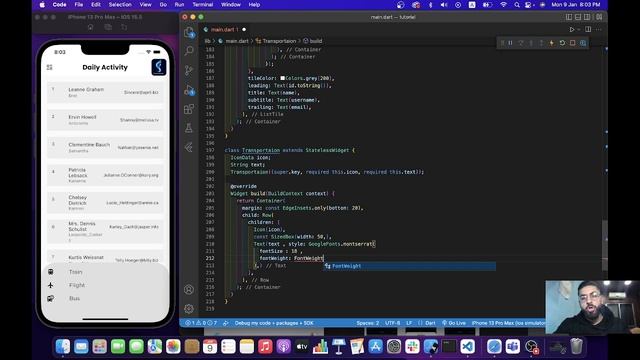Screen dimensions: 640x360
Task: Split the editor to the right
Action: [x=588, y=29]
